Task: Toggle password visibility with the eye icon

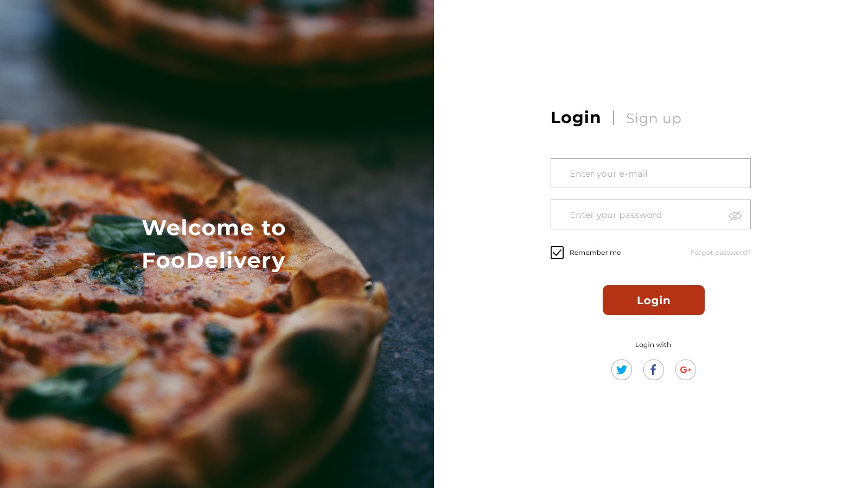Action: (x=735, y=216)
